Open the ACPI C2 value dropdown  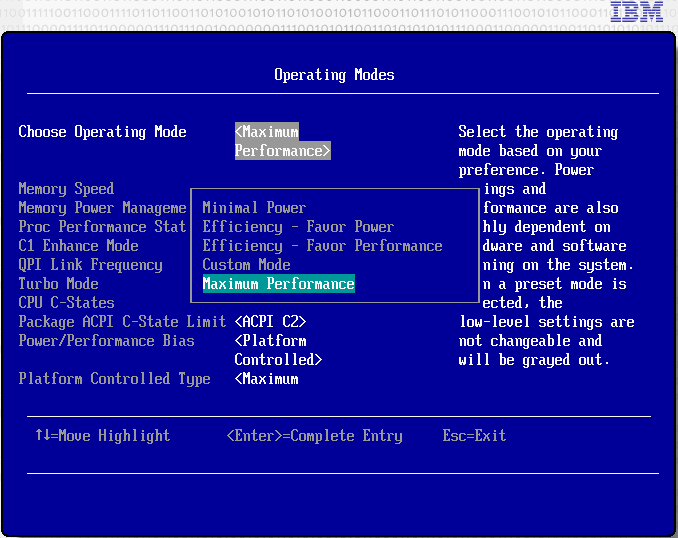coord(270,322)
